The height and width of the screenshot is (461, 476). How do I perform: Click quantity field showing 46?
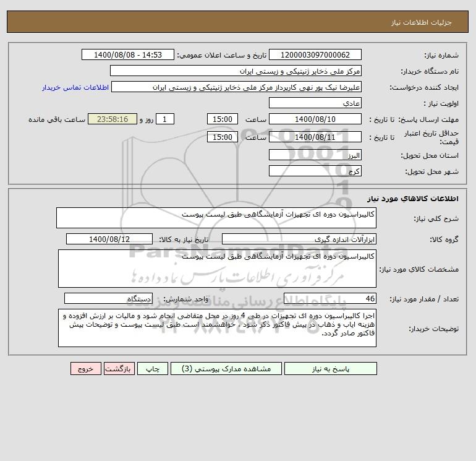click(330, 298)
